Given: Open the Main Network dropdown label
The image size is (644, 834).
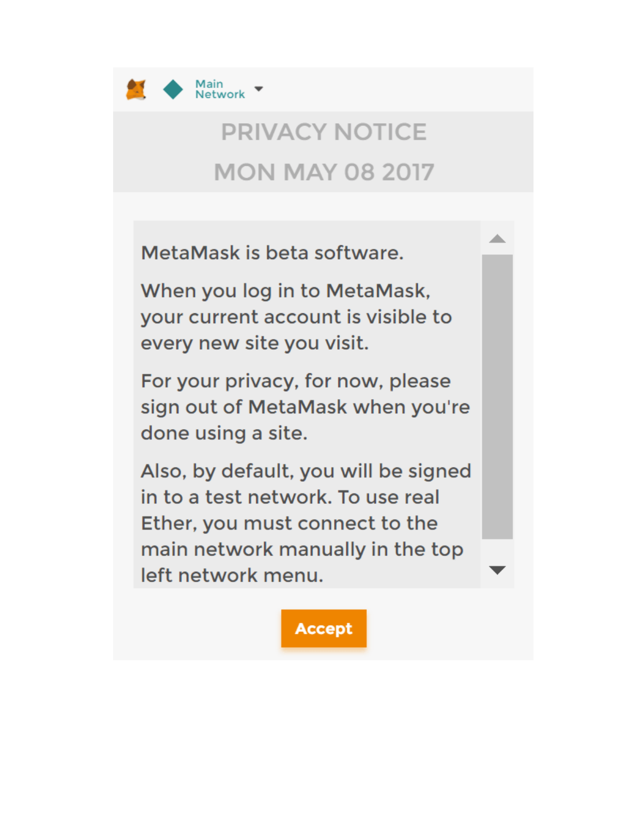Looking at the screenshot, I should pos(219,90).
